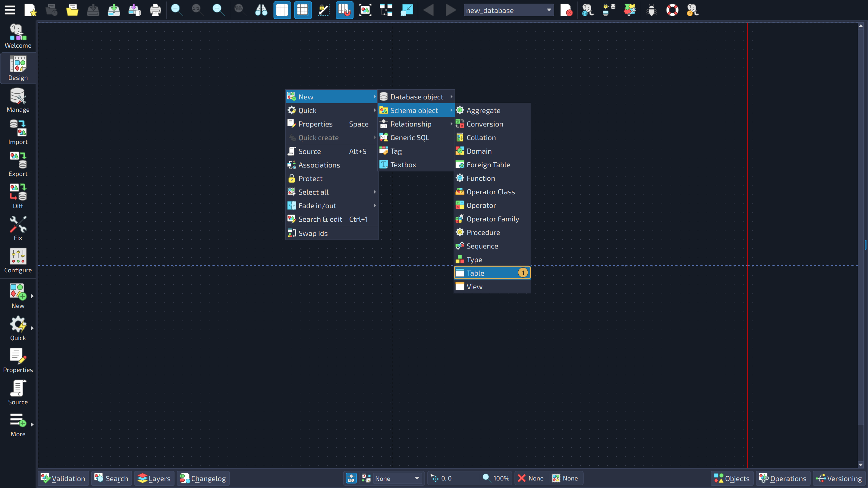Select Table from schema object menu
Screen dimensions: 868x488
point(492,273)
